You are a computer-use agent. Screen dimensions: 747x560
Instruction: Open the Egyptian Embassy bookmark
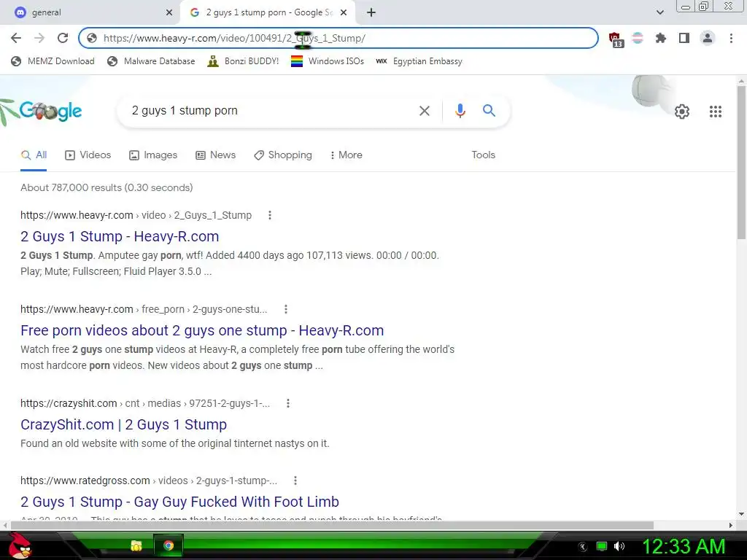[419, 61]
